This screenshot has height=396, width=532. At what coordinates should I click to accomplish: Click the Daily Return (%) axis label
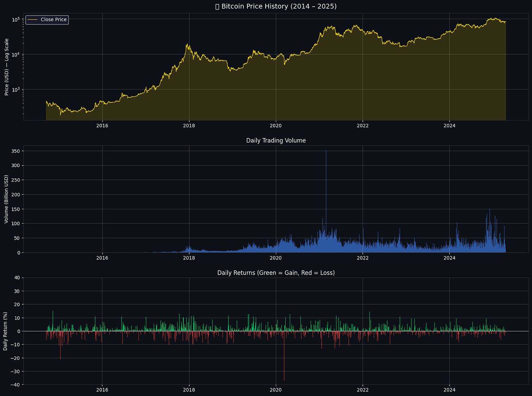(x=5, y=331)
